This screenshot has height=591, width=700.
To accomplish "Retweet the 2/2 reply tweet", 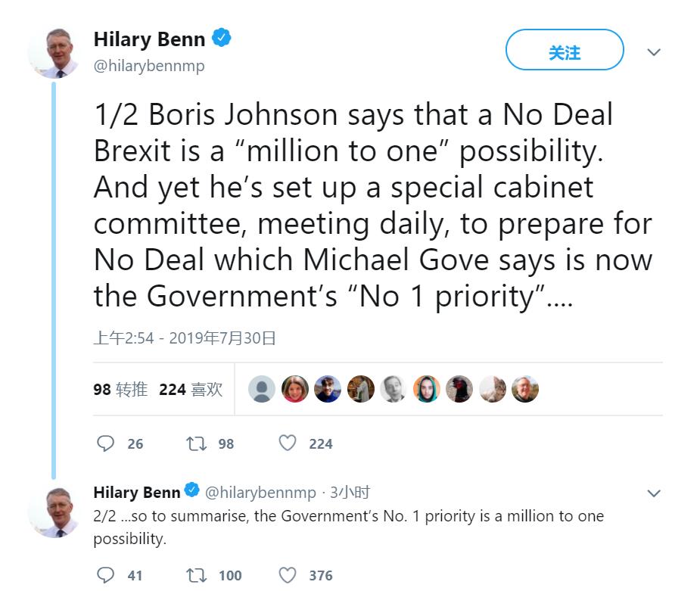I will [196, 576].
